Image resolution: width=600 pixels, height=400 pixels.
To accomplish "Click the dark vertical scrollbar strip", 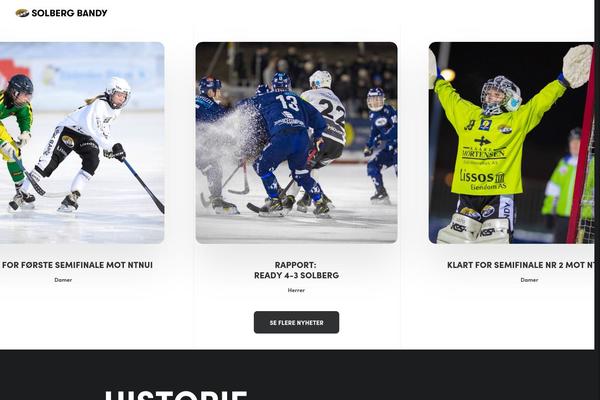I will point(597,175).
